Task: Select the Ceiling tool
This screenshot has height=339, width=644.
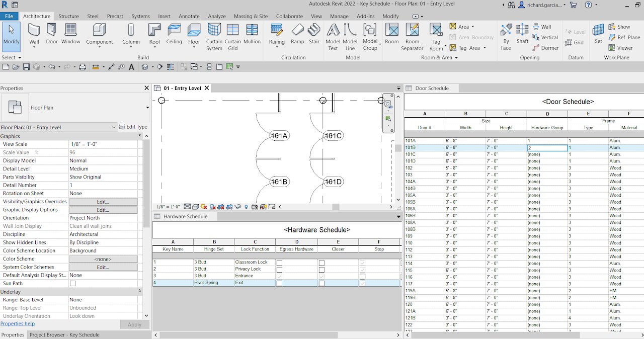Action: (174, 34)
